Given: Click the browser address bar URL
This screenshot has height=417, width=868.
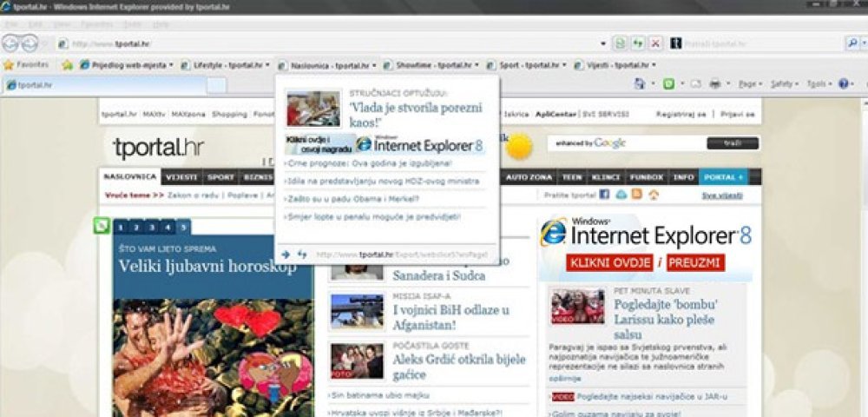Looking at the screenshot, I should coord(326,43).
